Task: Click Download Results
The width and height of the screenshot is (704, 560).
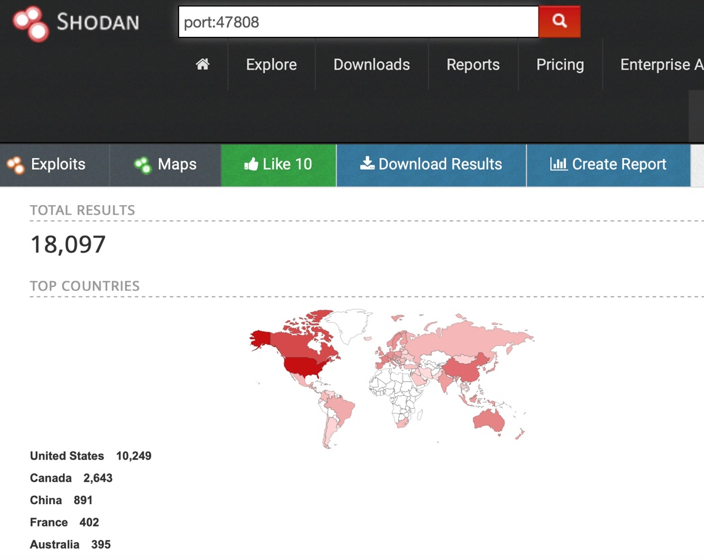Action: (x=431, y=164)
